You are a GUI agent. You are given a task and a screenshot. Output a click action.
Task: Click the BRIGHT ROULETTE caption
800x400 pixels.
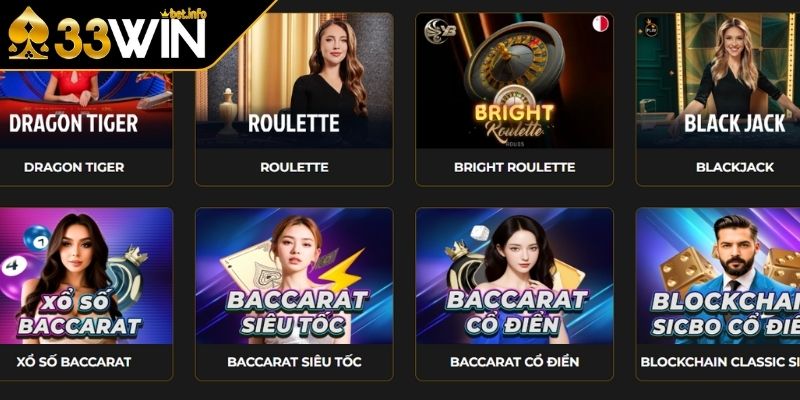pos(514,167)
